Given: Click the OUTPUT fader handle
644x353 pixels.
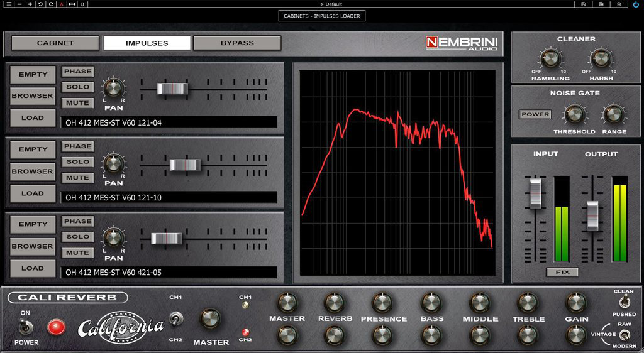Looking at the screenshot, I should (592, 215).
